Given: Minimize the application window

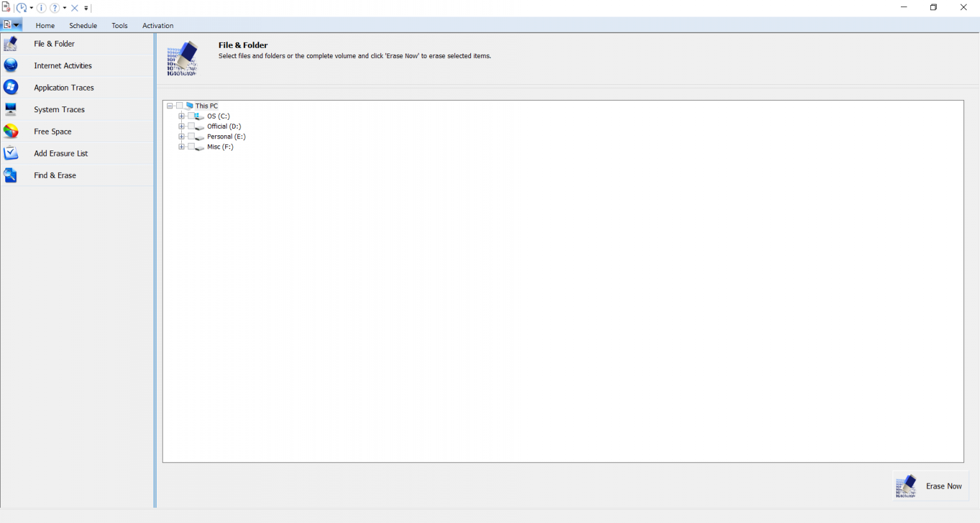Looking at the screenshot, I should click(903, 8).
